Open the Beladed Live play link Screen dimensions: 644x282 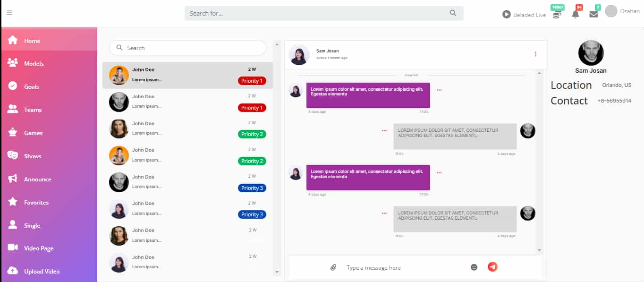[524, 15]
